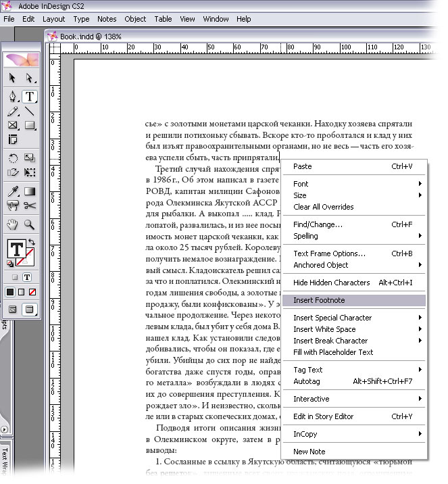Click the swap fill and stroke arrow
The width and height of the screenshot is (448, 484).
coord(32,242)
